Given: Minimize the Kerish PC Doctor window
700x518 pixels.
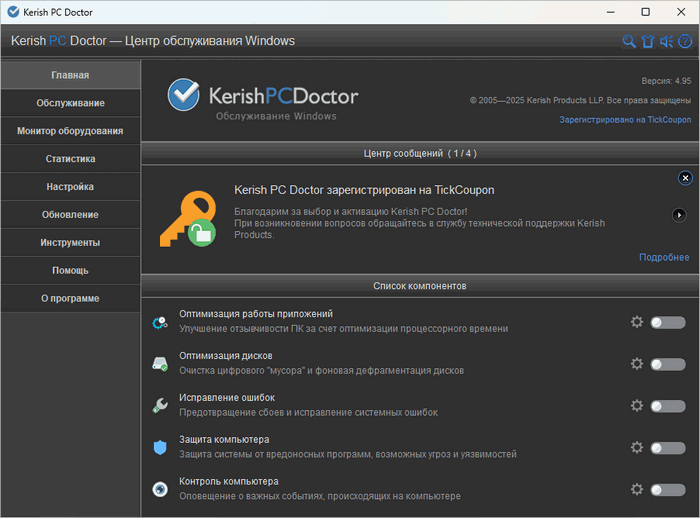Looking at the screenshot, I should (611, 12).
